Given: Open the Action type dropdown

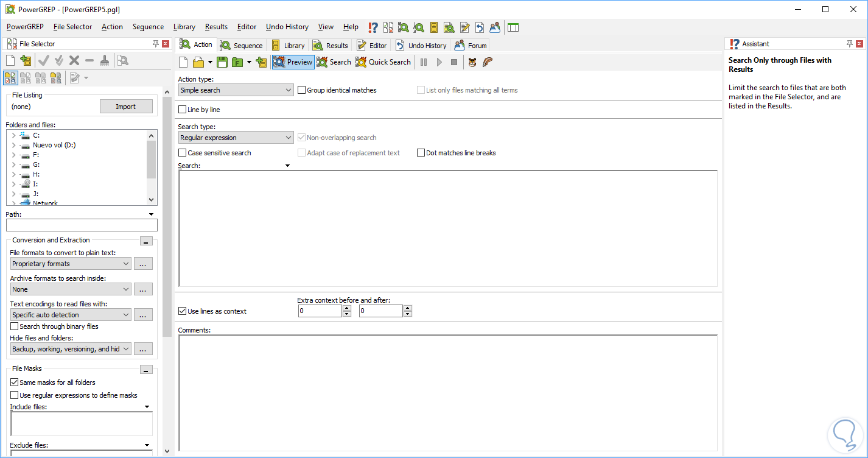Looking at the screenshot, I should [236, 90].
